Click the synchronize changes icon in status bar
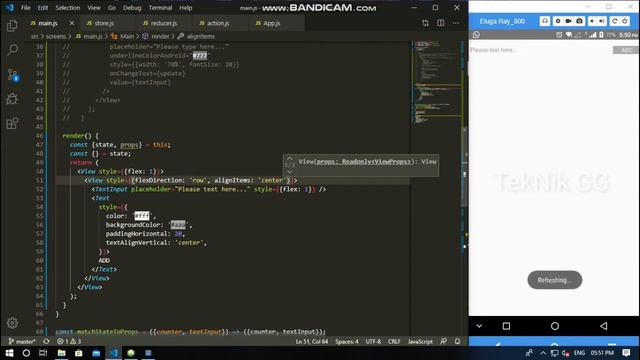The image size is (640, 360). click(x=46, y=341)
